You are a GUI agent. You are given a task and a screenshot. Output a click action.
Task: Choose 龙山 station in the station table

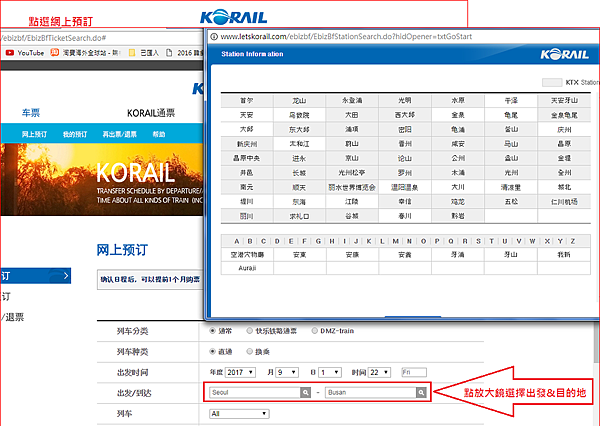299,101
